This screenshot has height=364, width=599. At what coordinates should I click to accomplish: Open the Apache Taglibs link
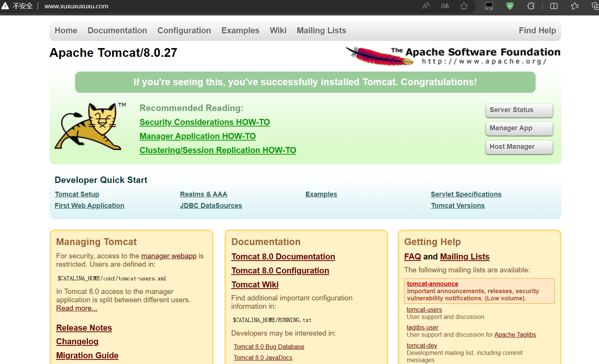pyautogui.click(x=515, y=335)
